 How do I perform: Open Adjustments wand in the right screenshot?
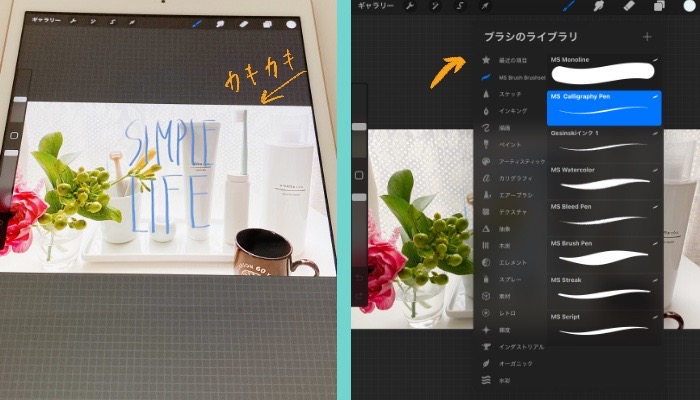(x=435, y=6)
